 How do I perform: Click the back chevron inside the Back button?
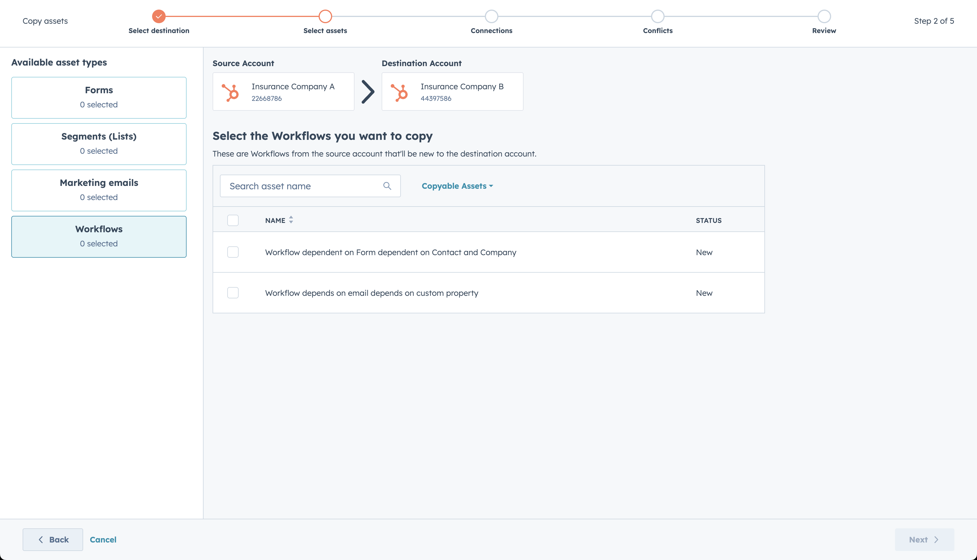(41, 540)
